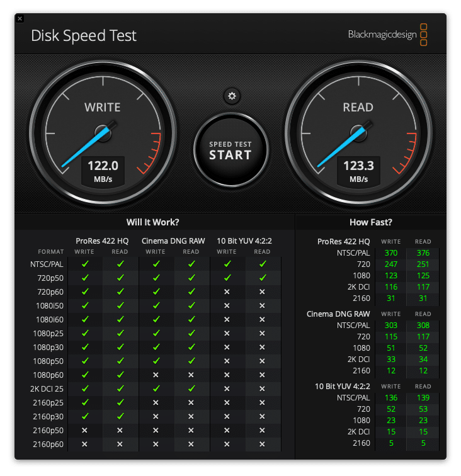This screenshot has height=476, width=461.
Task: Click the 720p60 format row label
Action: (x=50, y=292)
